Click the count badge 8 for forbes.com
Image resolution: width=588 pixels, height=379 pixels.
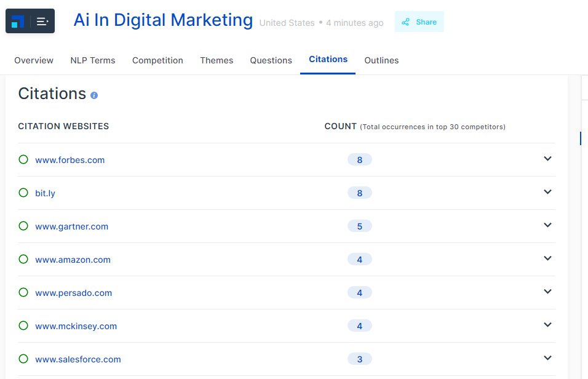click(360, 160)
